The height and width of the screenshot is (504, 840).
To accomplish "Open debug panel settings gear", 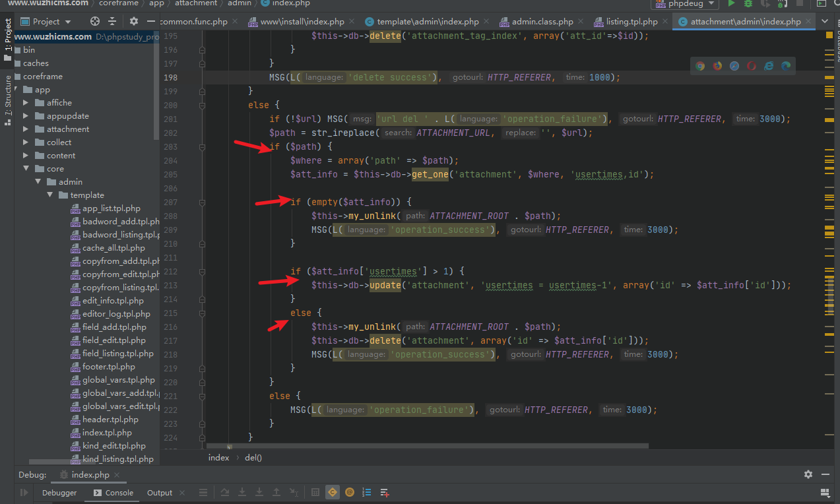I will click(x=808, y=474).
